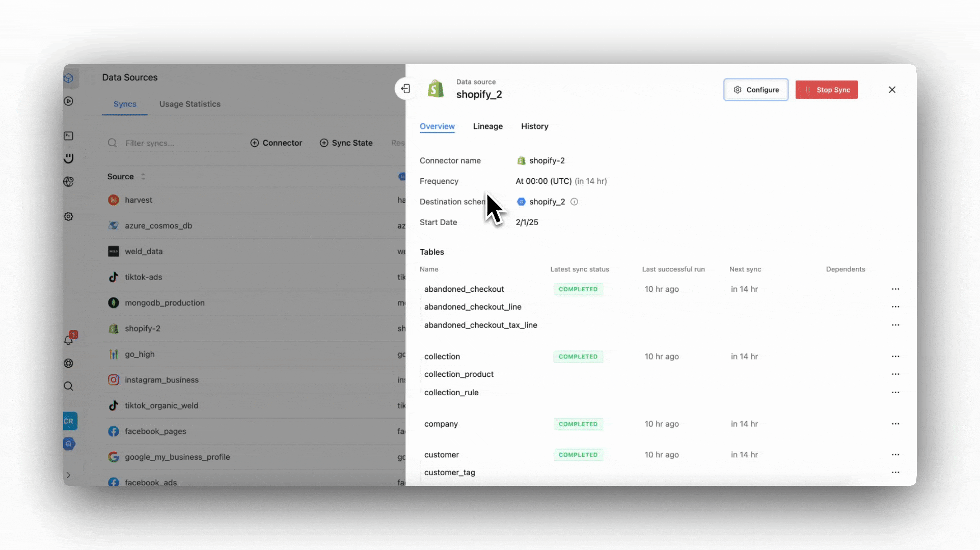980x550 pixels.
Task: Click the help lifebuoy icon in sidebar
Action: pos(69,363)
